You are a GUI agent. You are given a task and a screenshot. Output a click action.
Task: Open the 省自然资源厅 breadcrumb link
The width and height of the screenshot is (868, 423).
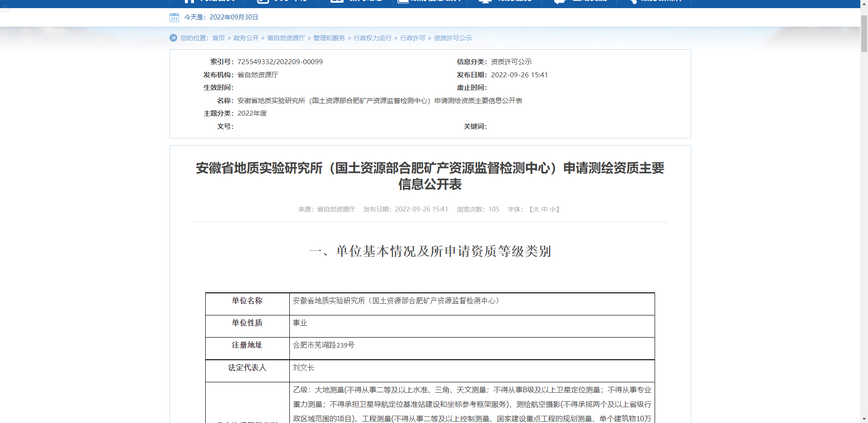tap(286, 38)
